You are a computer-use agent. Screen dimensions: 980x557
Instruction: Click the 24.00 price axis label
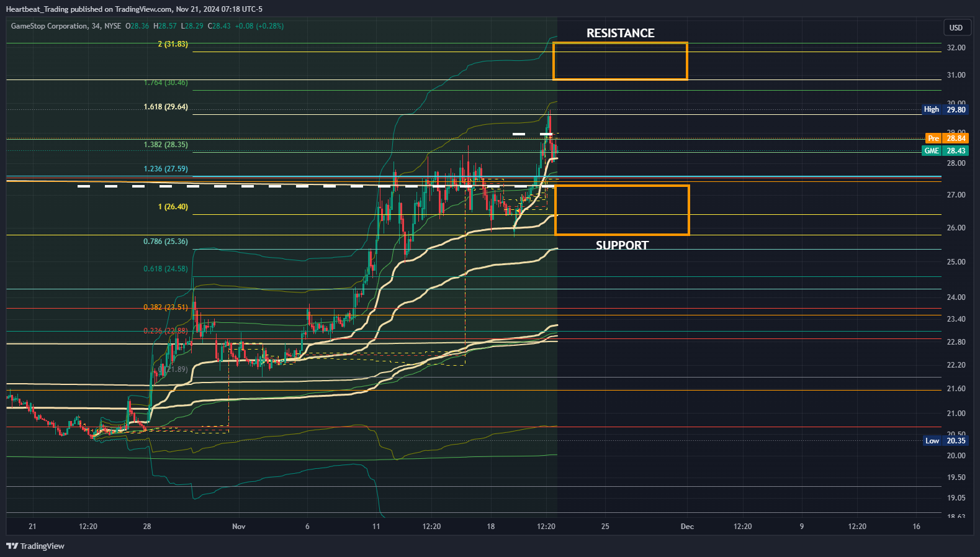pyautogui.click(x=956, y=297)
